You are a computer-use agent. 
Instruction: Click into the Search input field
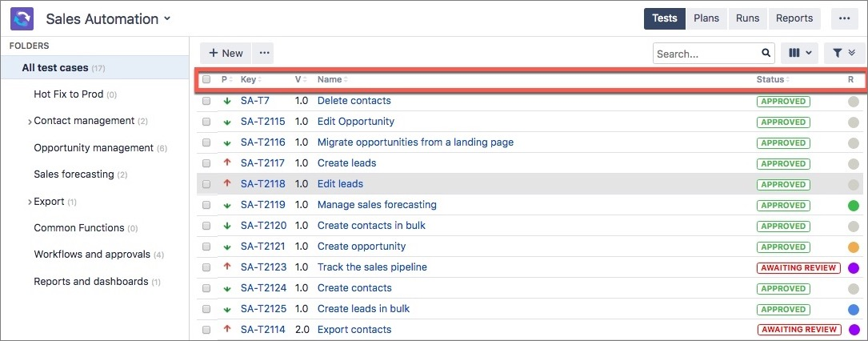point(706,54)
